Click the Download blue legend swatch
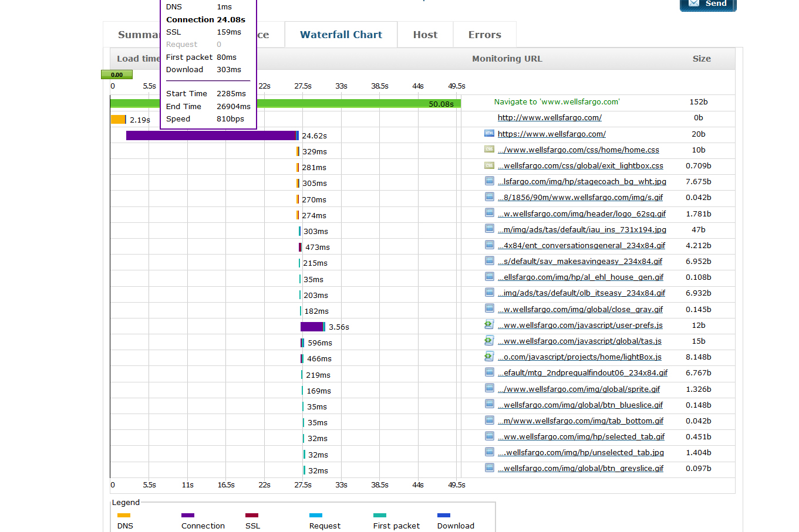 pyautogui.click(x=444, y=516)
